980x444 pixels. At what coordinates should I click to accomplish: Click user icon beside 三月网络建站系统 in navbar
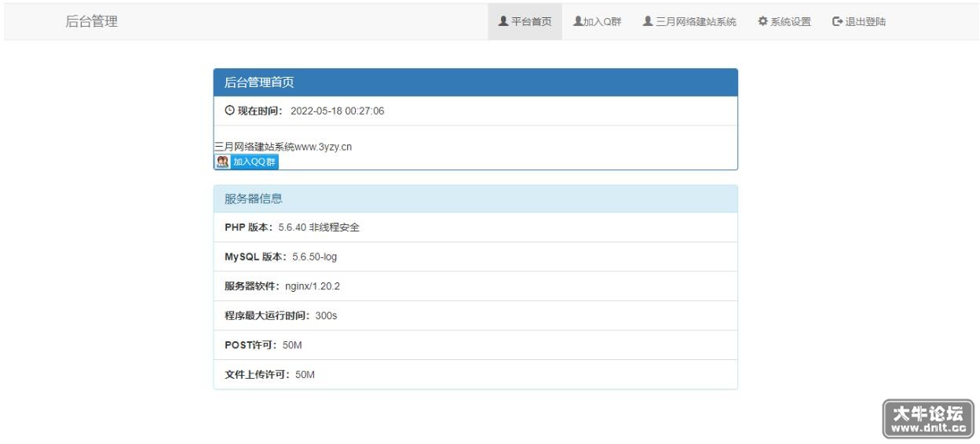648,22
